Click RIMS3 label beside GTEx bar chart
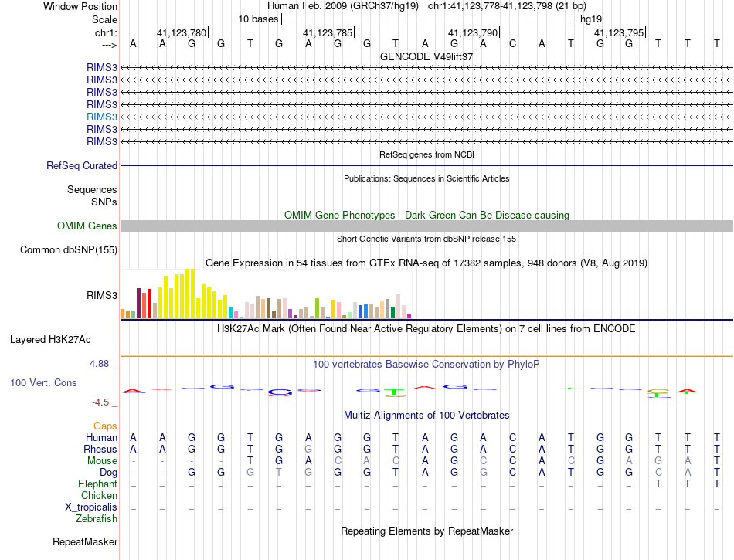Image resolution: width=734 pixels, height=560 pixels. point(102,295)
